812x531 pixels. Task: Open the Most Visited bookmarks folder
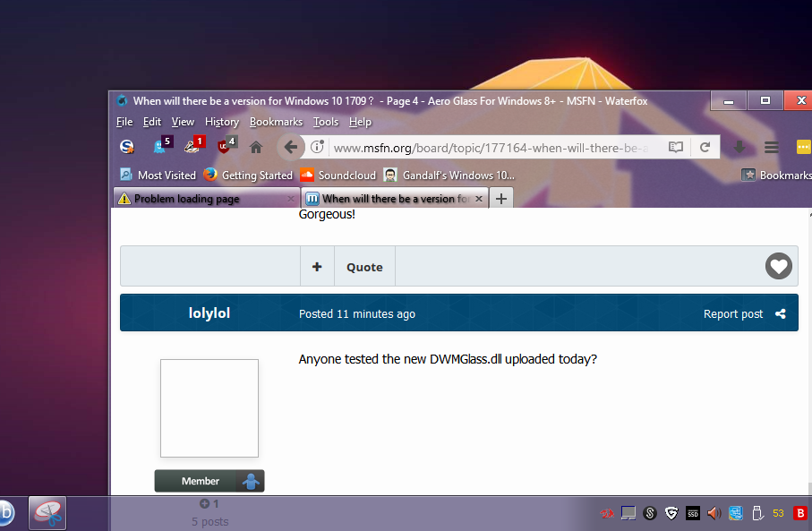(158, 176)
